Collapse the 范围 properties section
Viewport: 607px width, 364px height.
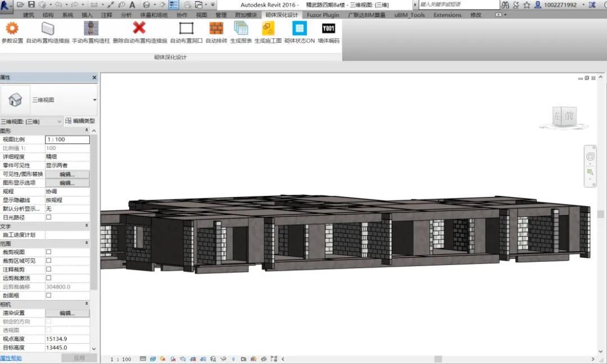point(87,243)
